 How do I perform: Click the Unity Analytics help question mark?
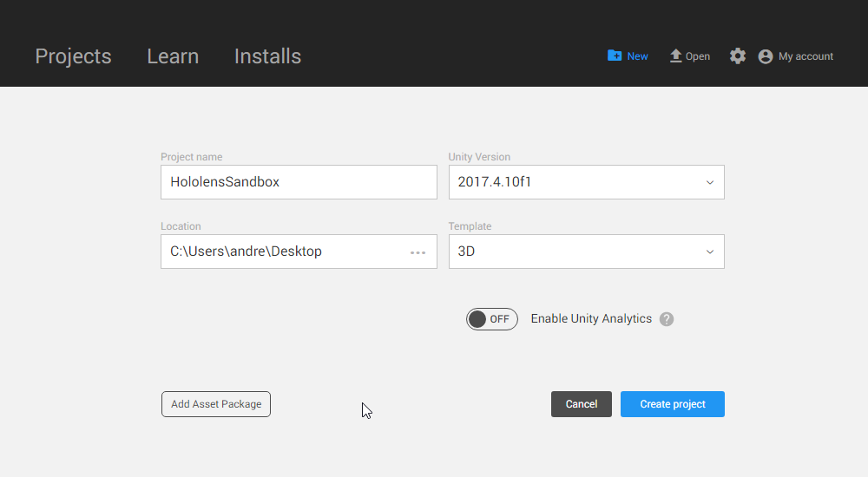(x=667, y=319)
